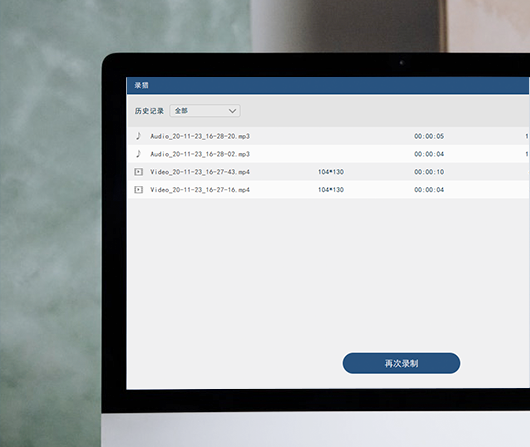Click the music note icon for Audio_20-11-23_16-28-20.mp3
The width and height of the screenshot is (530, 447).
click(x=138, y=136)
